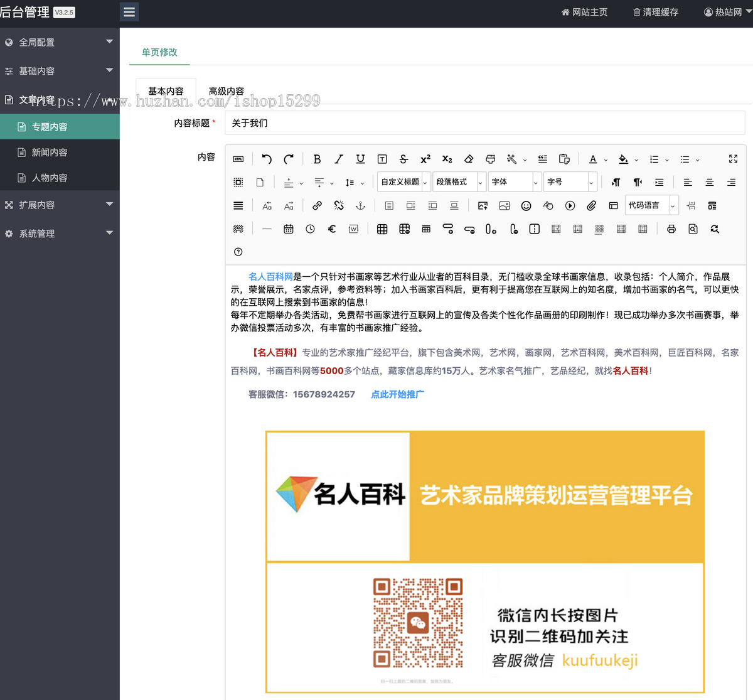Click the 点此开始推广 link in editor
The width and height of the screenshot is (753, 700).
[x=397, y=394]
